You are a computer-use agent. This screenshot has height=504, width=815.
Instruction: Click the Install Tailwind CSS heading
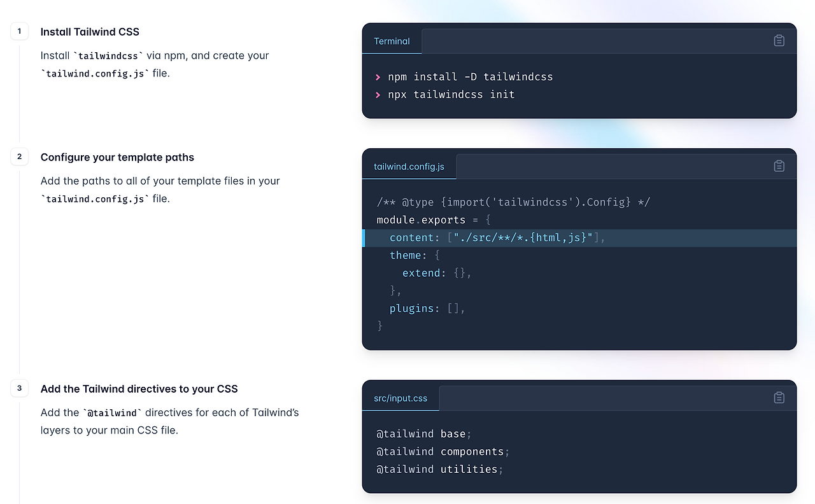89,32
